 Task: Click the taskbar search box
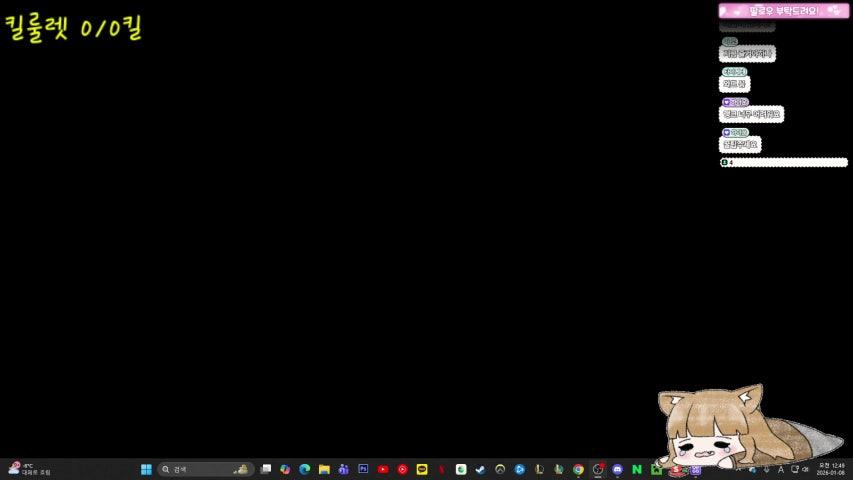(x=205, y=469)
